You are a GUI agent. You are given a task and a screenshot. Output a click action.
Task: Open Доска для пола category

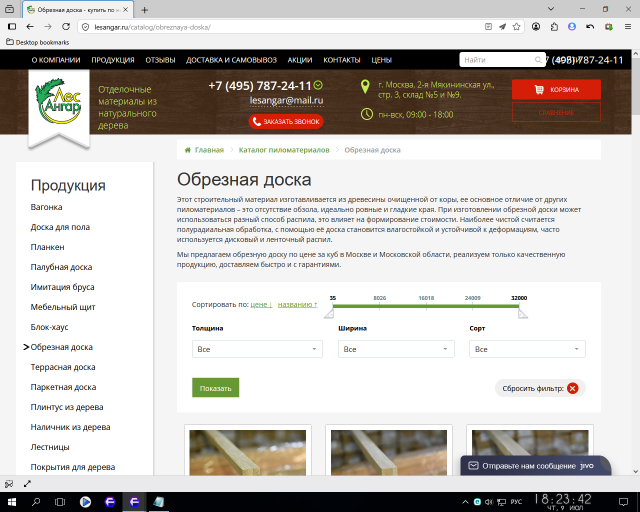coord(60,227)
